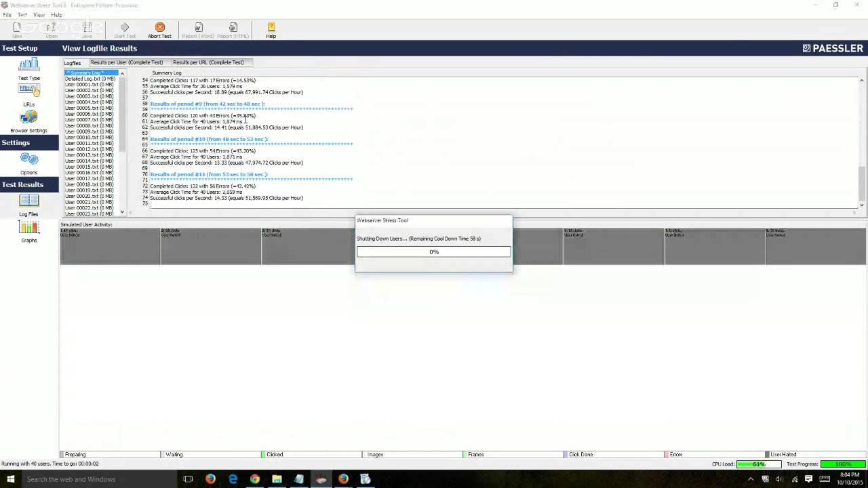Generate the Report (HTML) output

point(233,30)
